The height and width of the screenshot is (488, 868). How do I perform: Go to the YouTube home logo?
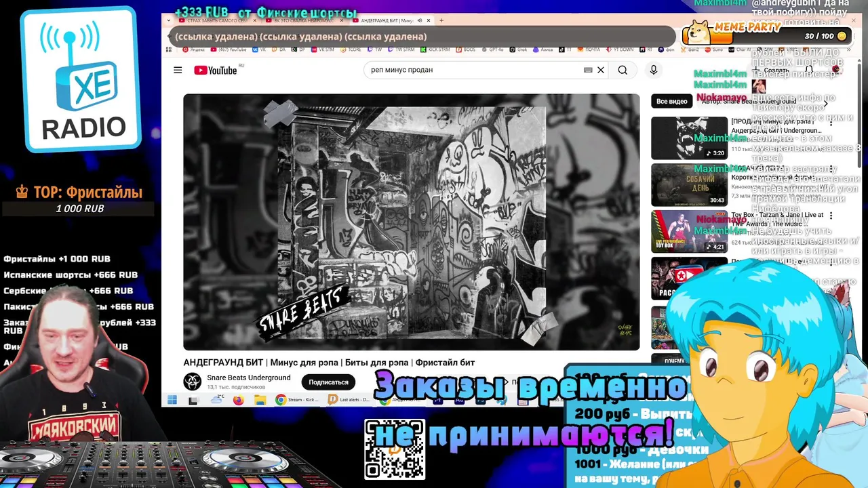[216, 70]
